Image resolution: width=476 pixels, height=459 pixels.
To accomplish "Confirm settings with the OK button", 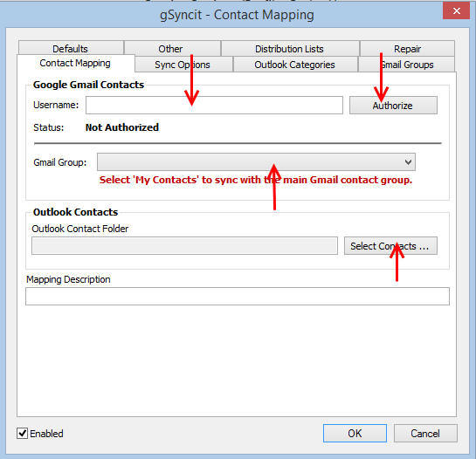I will (x=355, y=433).
